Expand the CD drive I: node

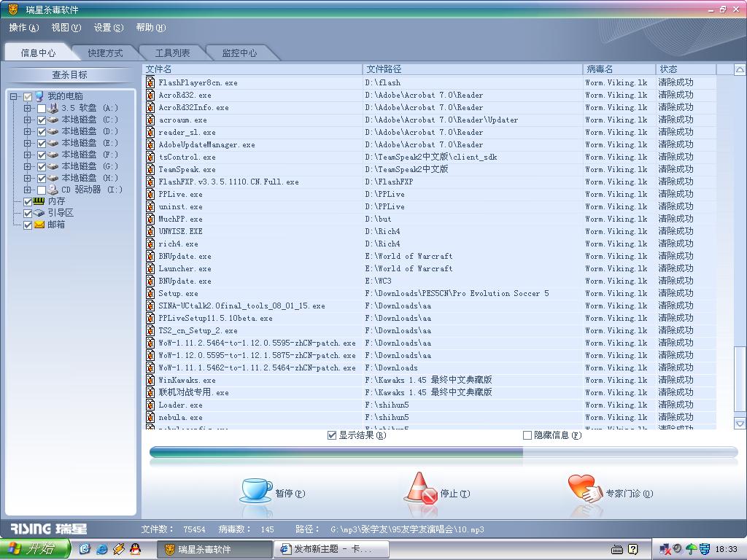click(x=27, y=190)
